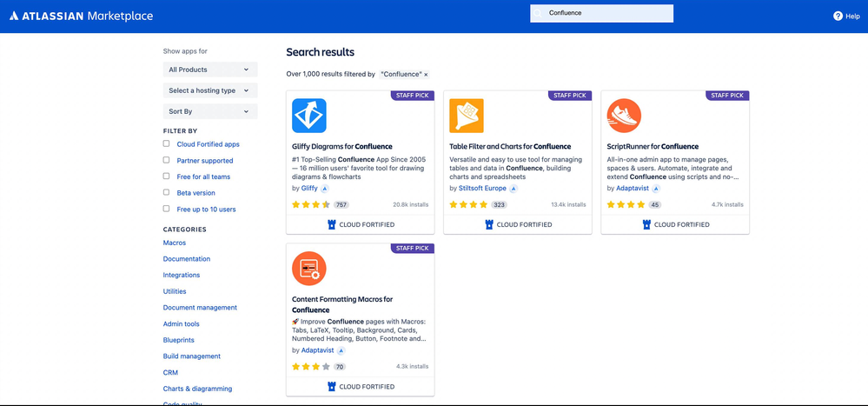Select the Utilities category
Viewport: 868px width, 406px height.
tap(175, 291)
